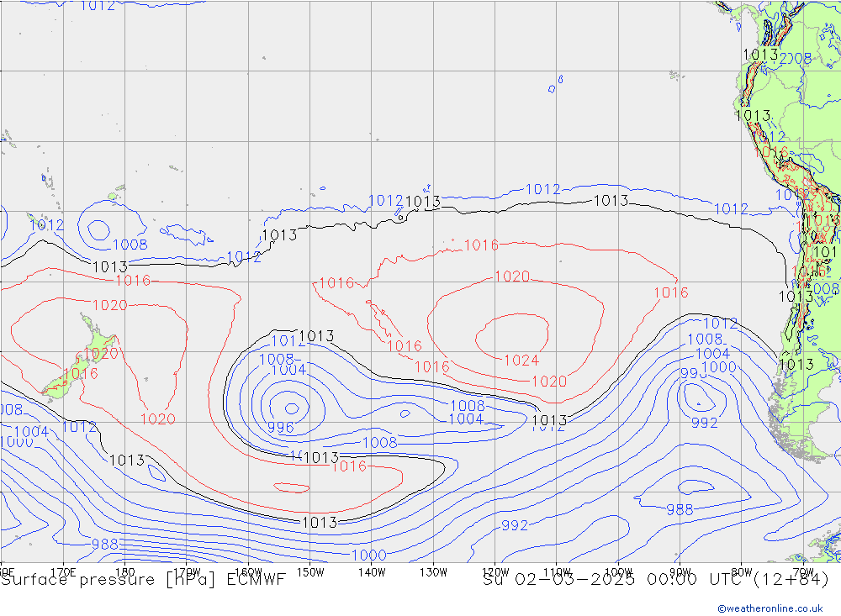The width and height of the screenshot is (841, 616).
Task: Click the 1008 label near the Fiji low
Action: tap(130, 245)
